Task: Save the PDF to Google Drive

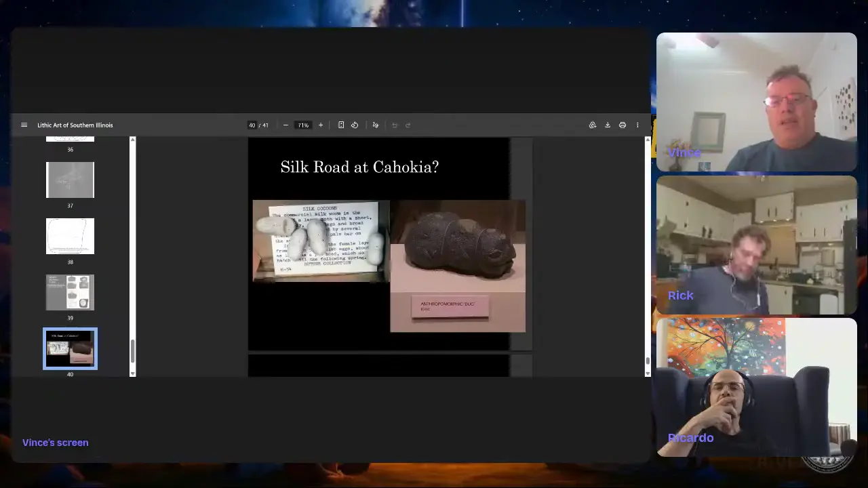Action: coord(593,125)
